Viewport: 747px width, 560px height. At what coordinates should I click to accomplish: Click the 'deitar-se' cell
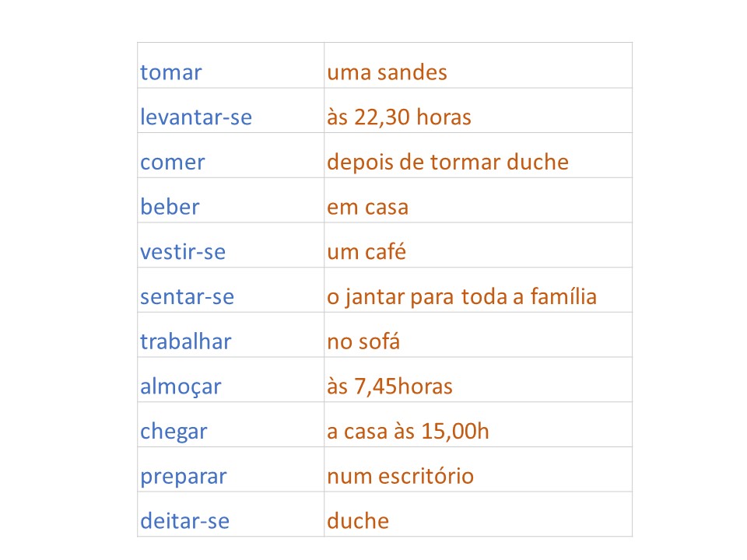tap(185, 521)
